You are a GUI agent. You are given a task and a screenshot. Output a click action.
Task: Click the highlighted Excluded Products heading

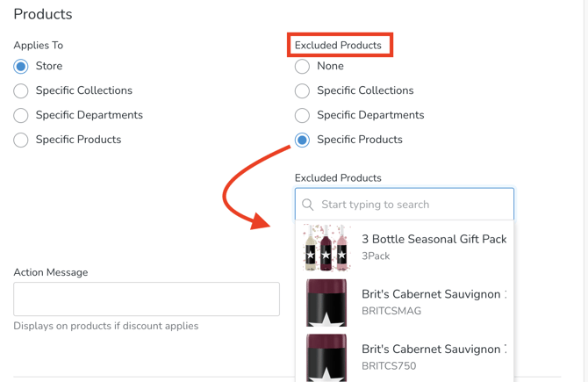coord(339,45)
